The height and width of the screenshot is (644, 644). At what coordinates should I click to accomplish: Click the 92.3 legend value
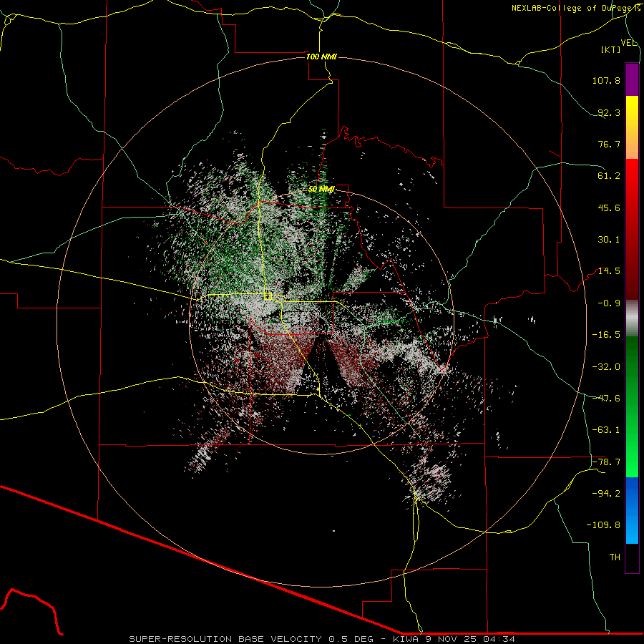609,112
